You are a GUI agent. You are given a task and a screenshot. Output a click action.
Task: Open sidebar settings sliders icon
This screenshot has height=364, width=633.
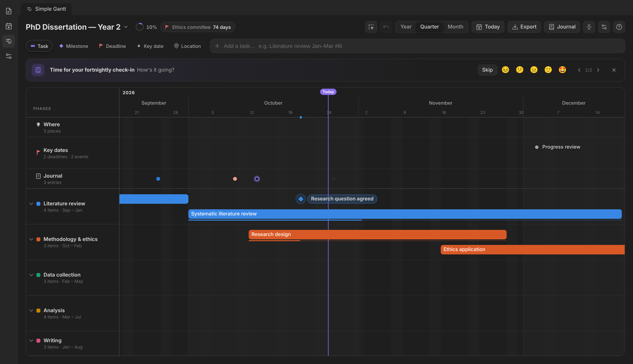pyautogui.click(x=9, y=56)
